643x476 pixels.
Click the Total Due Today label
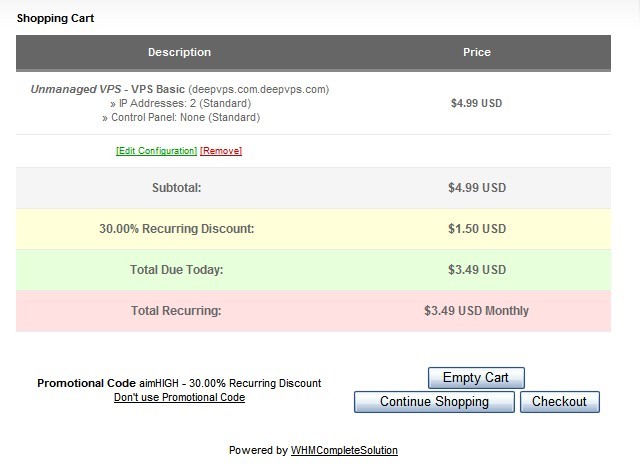[176, 270]
